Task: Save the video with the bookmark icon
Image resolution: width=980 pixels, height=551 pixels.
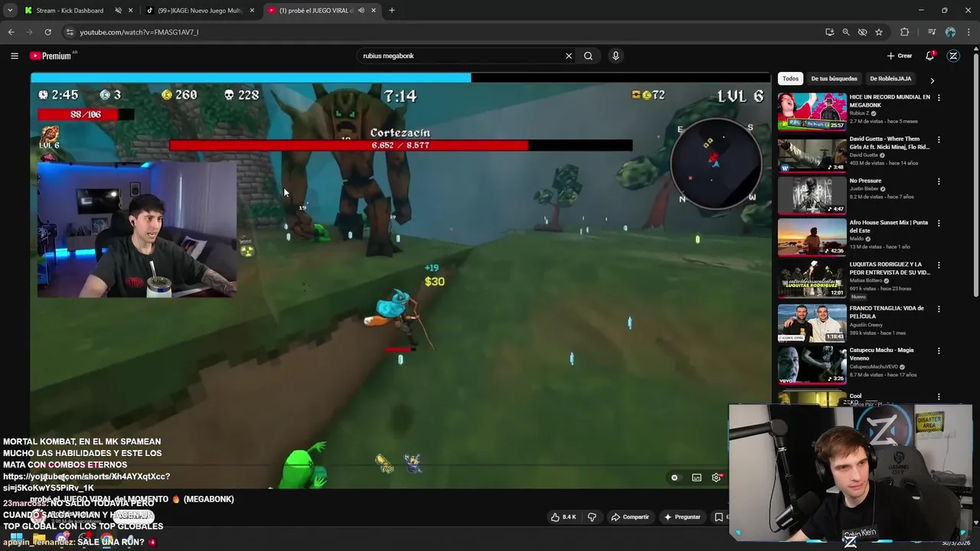Action: [719, 517]
